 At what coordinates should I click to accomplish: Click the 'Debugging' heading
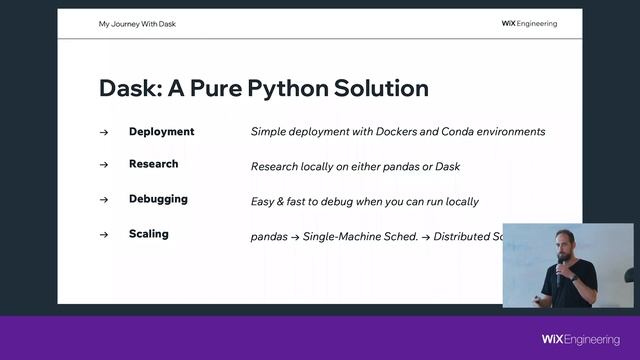click(x=158, y=199)
